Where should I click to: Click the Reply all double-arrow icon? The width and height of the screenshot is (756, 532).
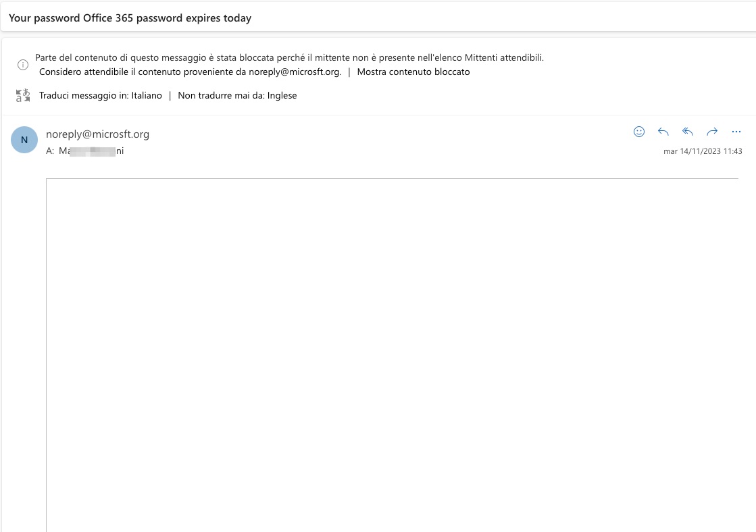pyautogui.click(x=688, y=132)
